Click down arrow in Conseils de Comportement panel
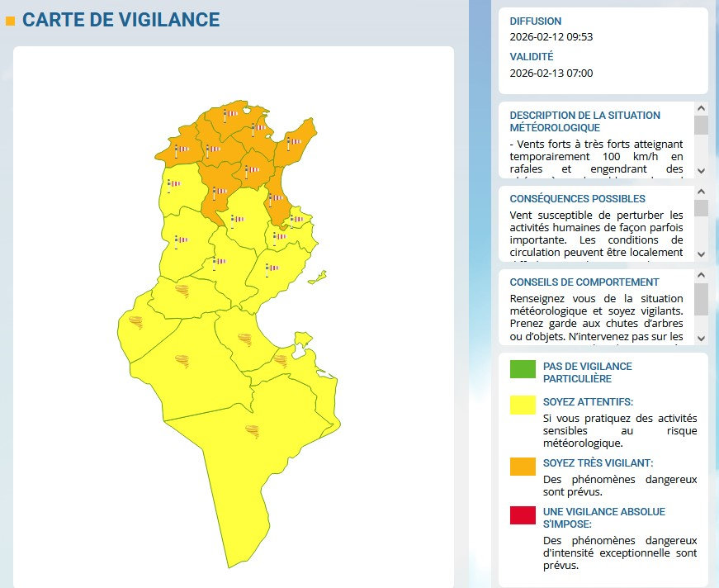719x588 pixels. (x=701, y=338)
